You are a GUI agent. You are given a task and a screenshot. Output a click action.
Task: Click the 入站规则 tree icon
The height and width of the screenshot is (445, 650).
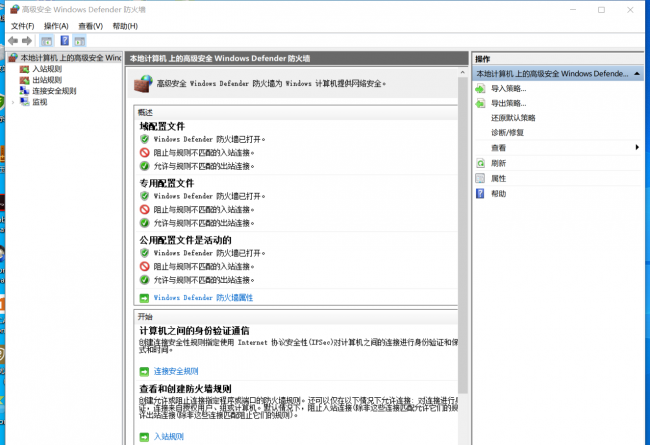point(24,69)
